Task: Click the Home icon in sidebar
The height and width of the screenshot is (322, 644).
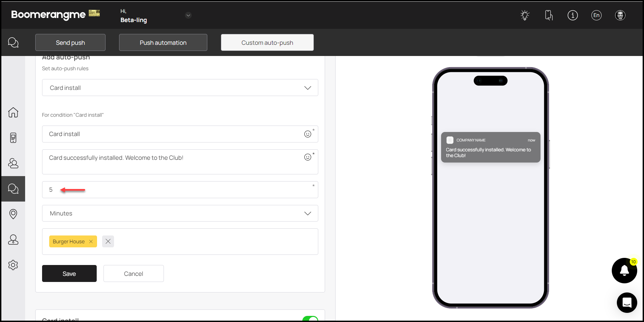Action: pos(13,112)
